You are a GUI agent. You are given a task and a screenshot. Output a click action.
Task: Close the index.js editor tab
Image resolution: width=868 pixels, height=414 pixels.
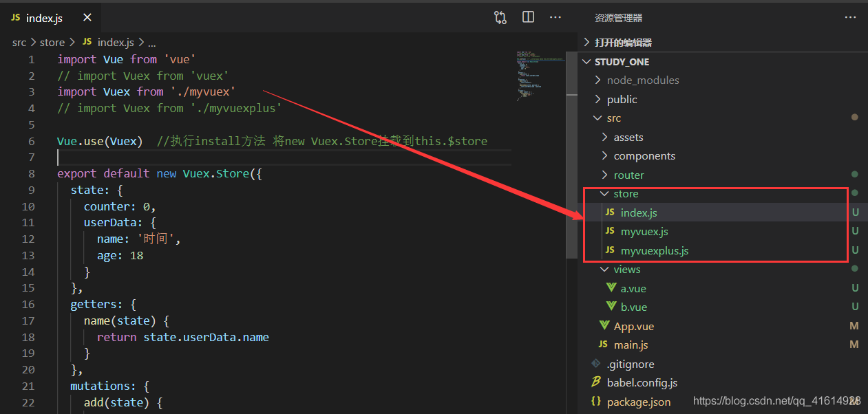87,18
